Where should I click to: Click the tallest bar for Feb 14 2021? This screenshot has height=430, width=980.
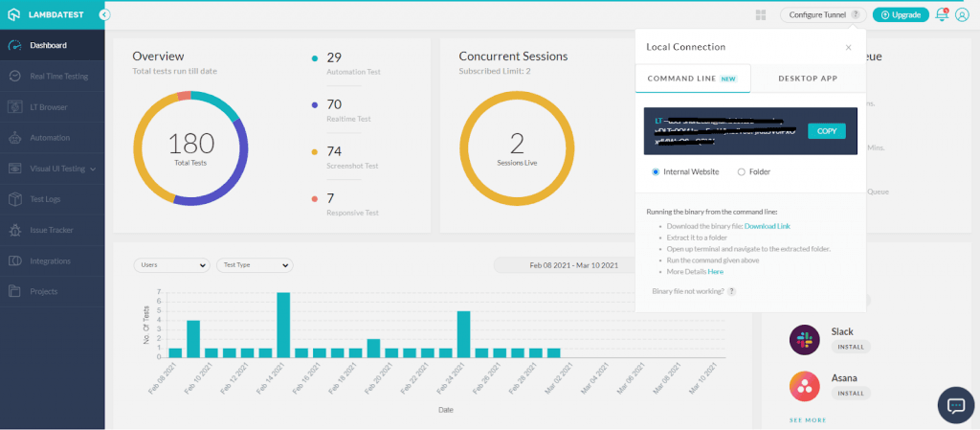point(283,325)
